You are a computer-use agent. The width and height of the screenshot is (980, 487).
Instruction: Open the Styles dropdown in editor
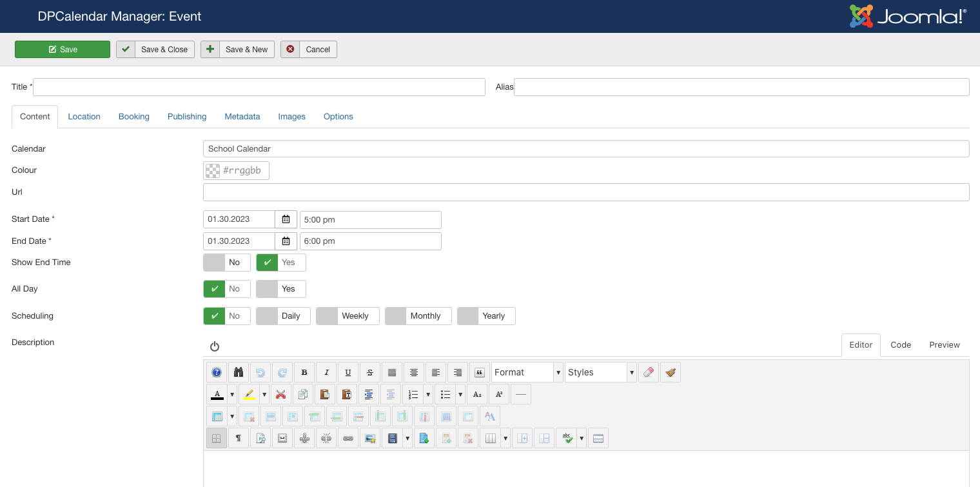(601, 372)
